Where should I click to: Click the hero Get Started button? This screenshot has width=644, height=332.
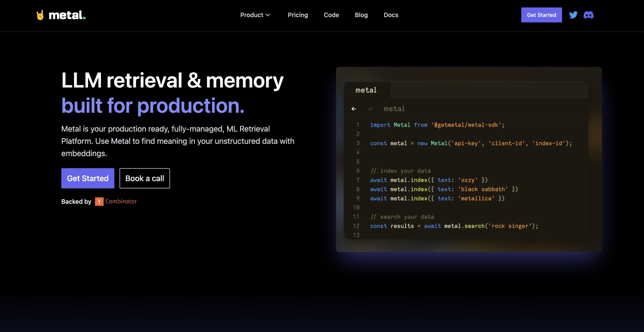88,178
